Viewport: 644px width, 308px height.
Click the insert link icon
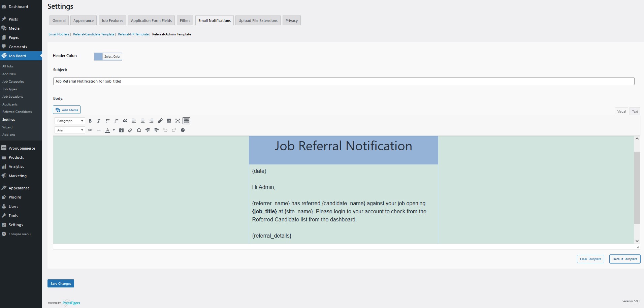(160, 121)
